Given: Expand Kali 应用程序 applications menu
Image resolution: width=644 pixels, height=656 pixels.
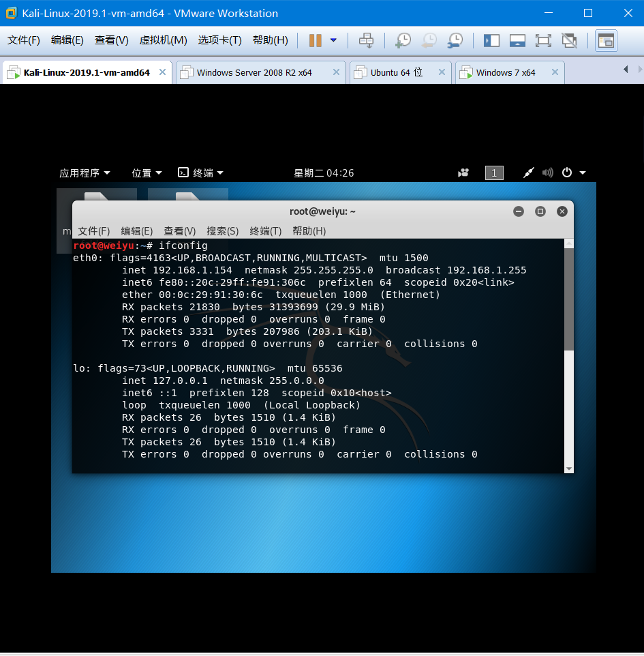Looking at the screenshot, I should point(85,173).
